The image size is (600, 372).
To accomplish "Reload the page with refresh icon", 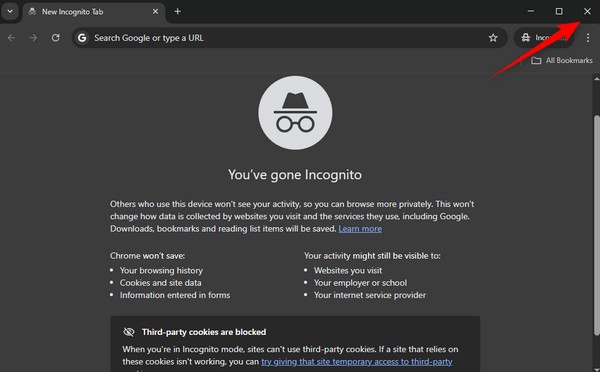I will click(55, 38).
